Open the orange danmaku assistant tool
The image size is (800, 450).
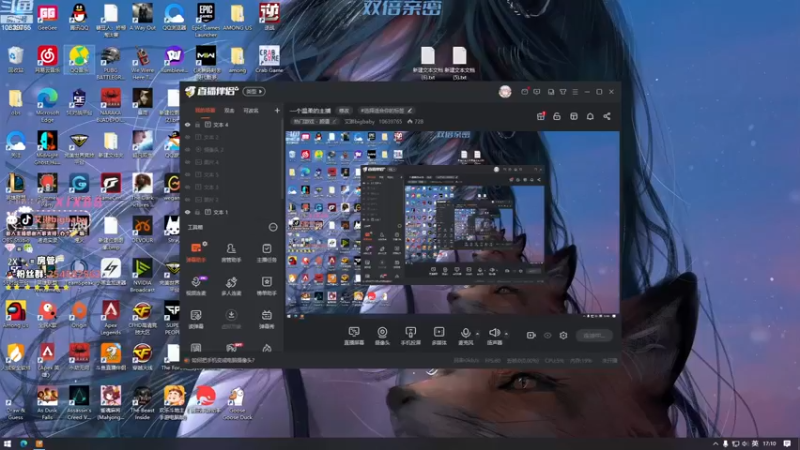tap(196, 253)
